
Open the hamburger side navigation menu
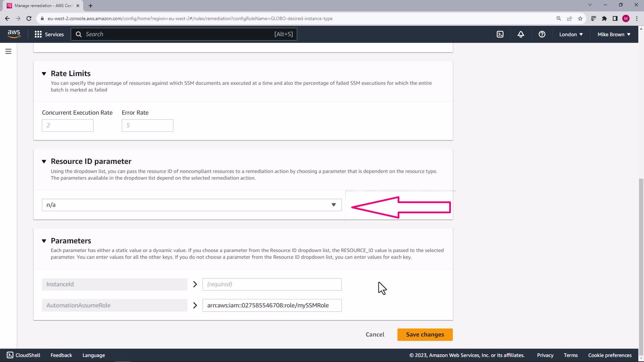tap(8, 51)
